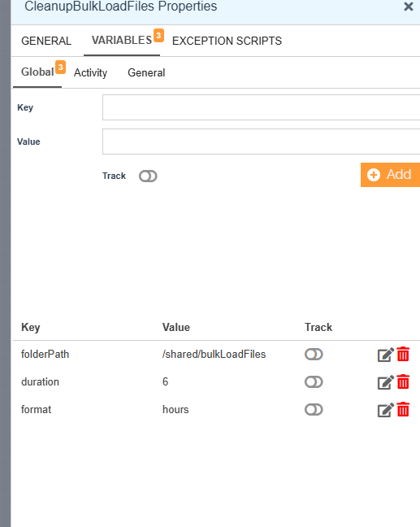420x527 pixels.
Task: Delete the folderPath variable
Action: click(403, 355)
